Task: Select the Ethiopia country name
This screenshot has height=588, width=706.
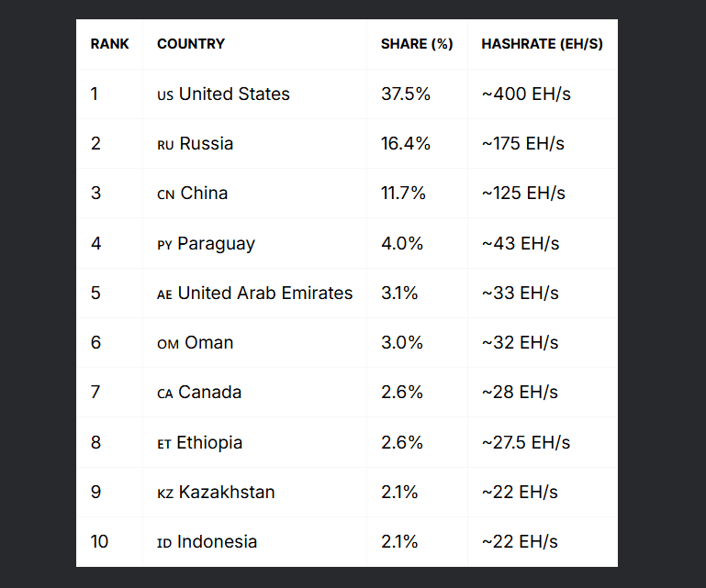Action: tap(209, 442)
